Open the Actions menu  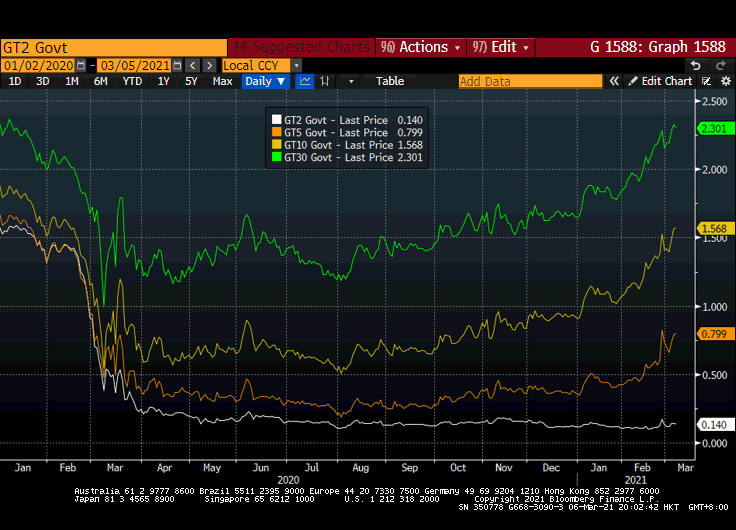click(x=420, y=47)
